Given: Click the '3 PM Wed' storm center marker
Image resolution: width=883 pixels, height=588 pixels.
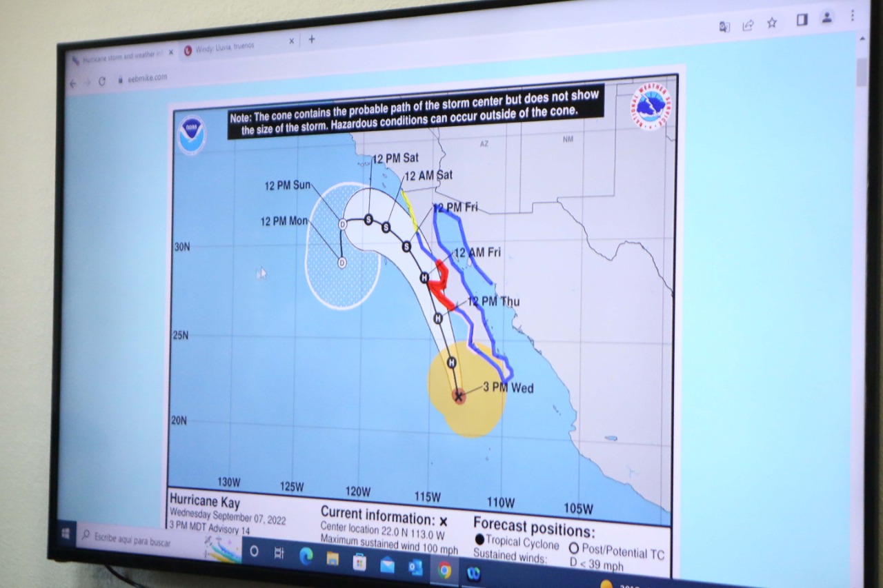Looking at the screenshot, I should point(459,396).
